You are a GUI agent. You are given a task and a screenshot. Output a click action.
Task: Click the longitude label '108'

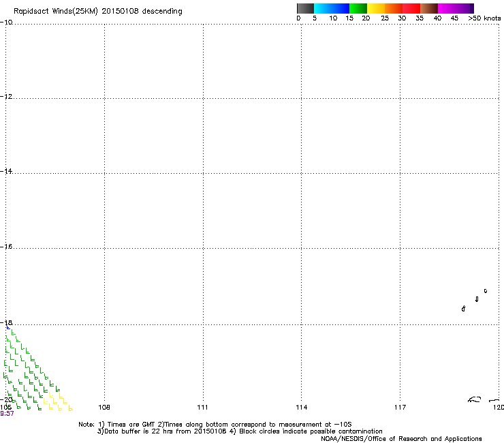point(104,408)
